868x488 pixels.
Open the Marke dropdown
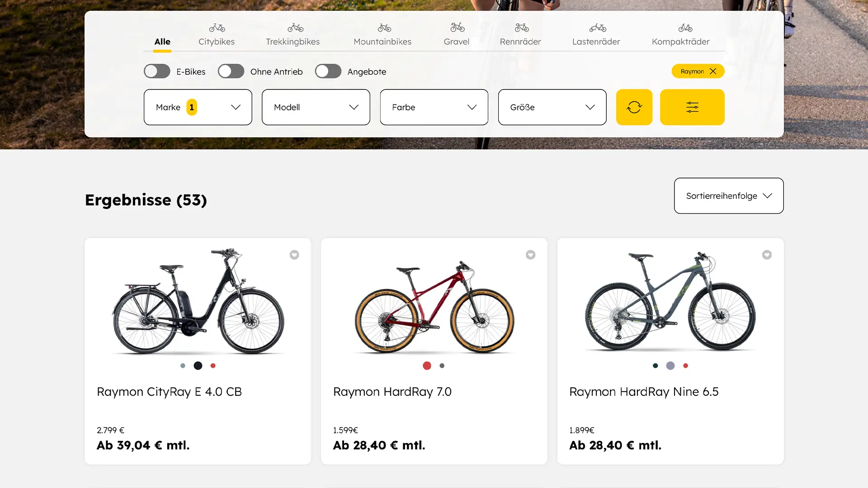pos(198,107)
